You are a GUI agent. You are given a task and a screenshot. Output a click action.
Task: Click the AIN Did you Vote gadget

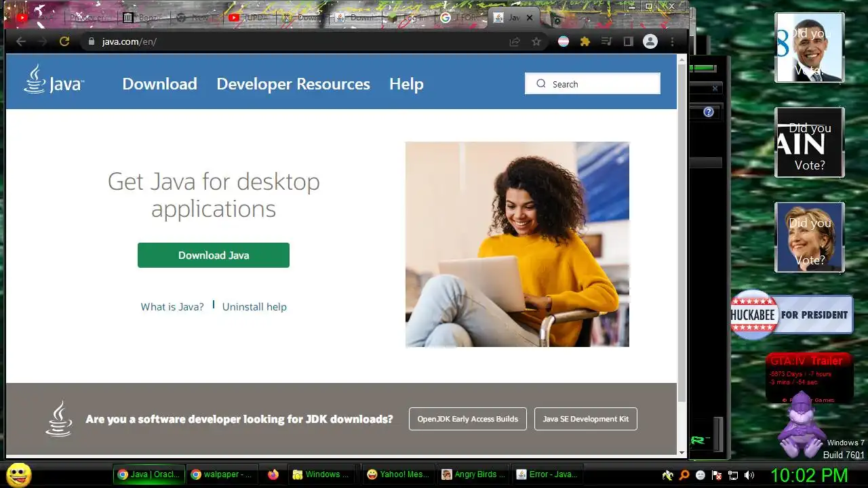tap(810, 142)
